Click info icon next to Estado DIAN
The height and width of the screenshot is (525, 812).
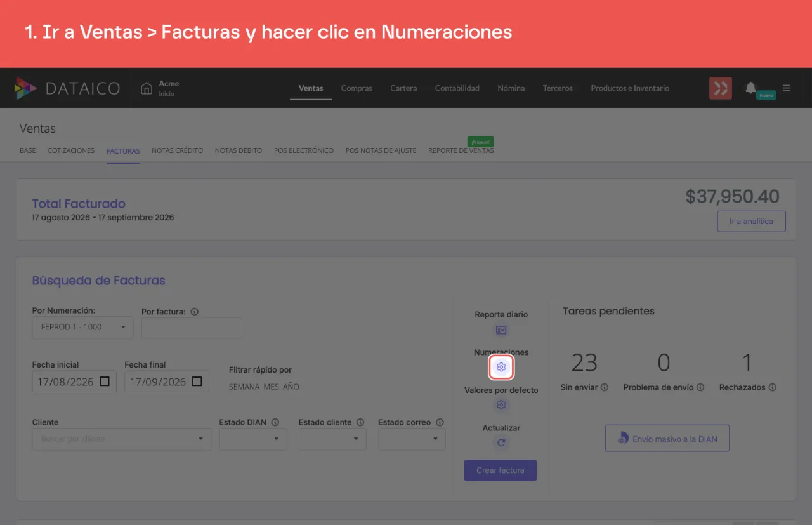tap(275, 422)
